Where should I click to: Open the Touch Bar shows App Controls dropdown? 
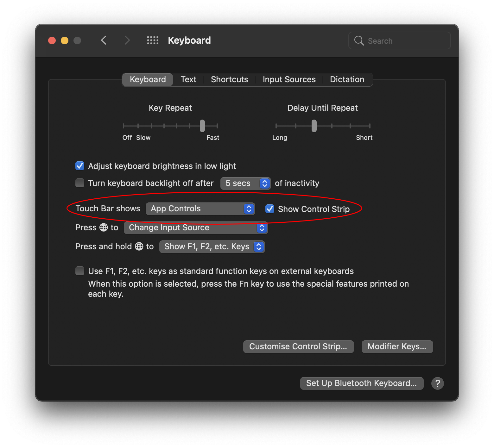point(200,209)
